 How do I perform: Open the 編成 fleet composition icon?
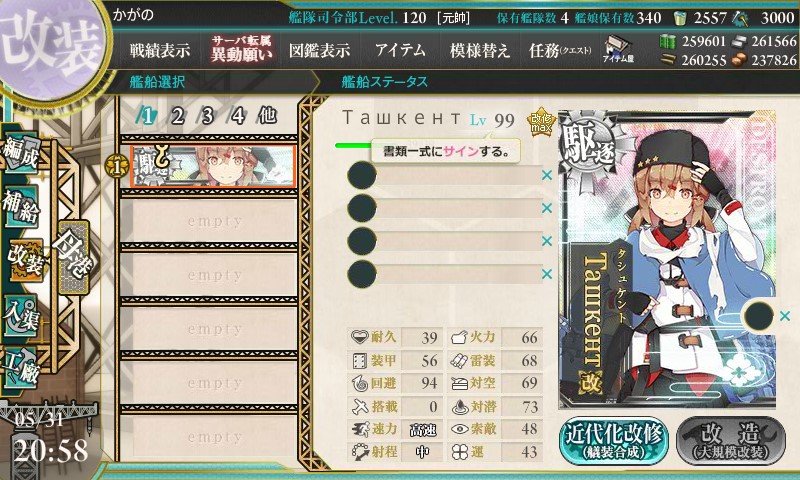point(20,151)
